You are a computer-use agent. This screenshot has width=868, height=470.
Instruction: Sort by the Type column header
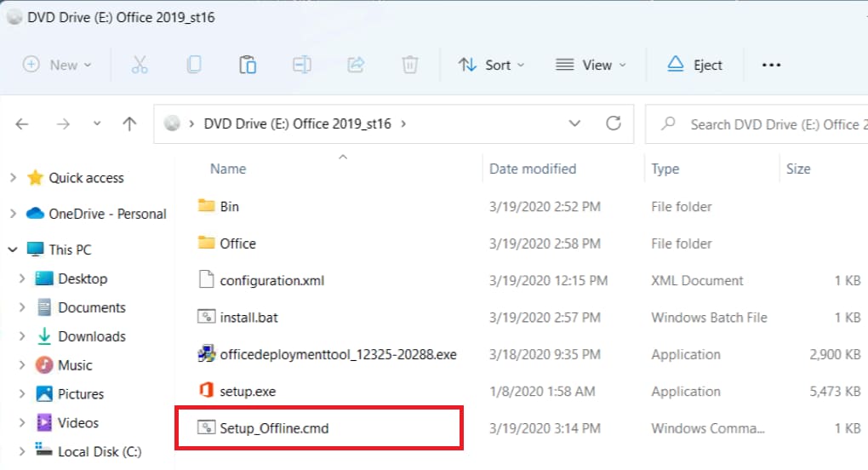[665, 169]
